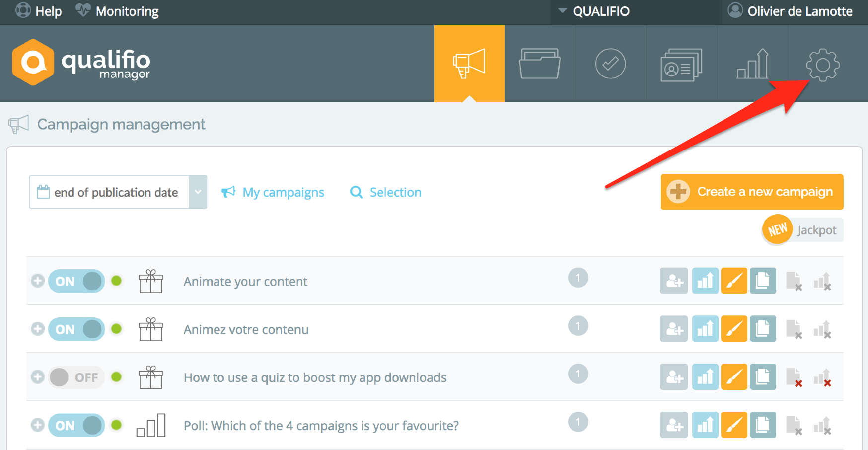Delete the quiz app downloads campaign
The height and width of the screenshot is (450, 868).
pyautogui.click(x=794, y=377)
